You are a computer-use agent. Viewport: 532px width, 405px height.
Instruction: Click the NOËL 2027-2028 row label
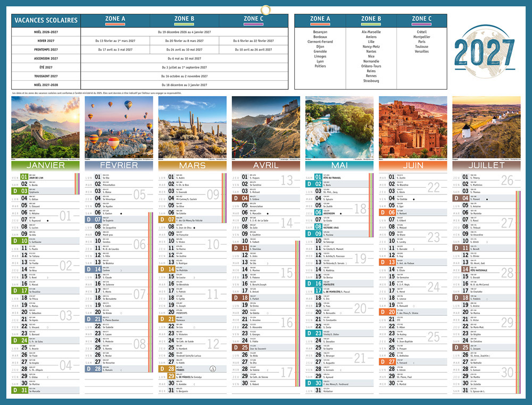[x=46, y=85]
